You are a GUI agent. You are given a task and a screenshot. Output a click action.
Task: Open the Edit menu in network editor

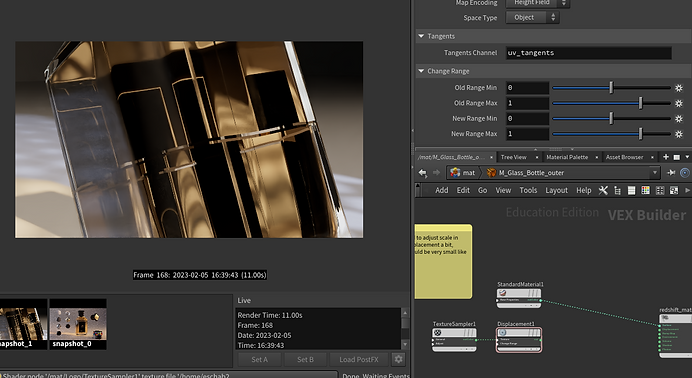click(463, 190)
